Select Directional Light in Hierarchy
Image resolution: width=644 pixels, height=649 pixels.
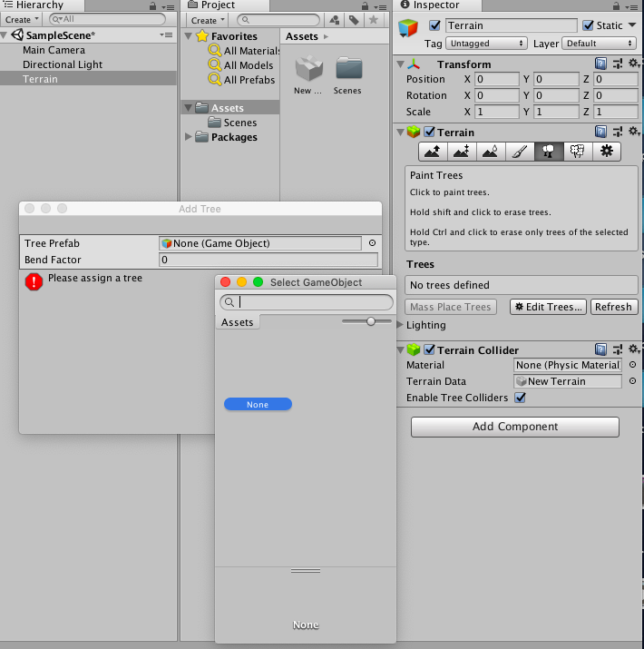63,64
